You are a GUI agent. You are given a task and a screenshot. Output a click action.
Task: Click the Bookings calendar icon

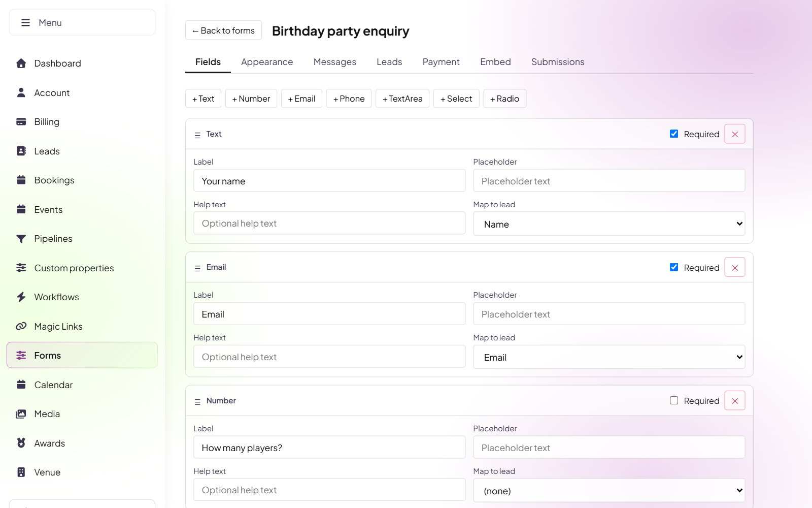(x=21, y=180)
